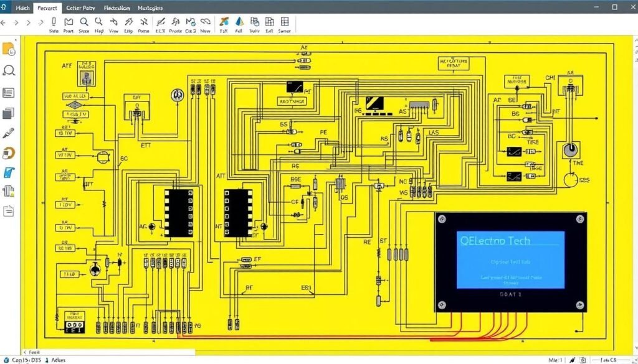Open the list panel icon in sidebar
The width and height of the screenshot is (638, 364).
click(9, 93)
